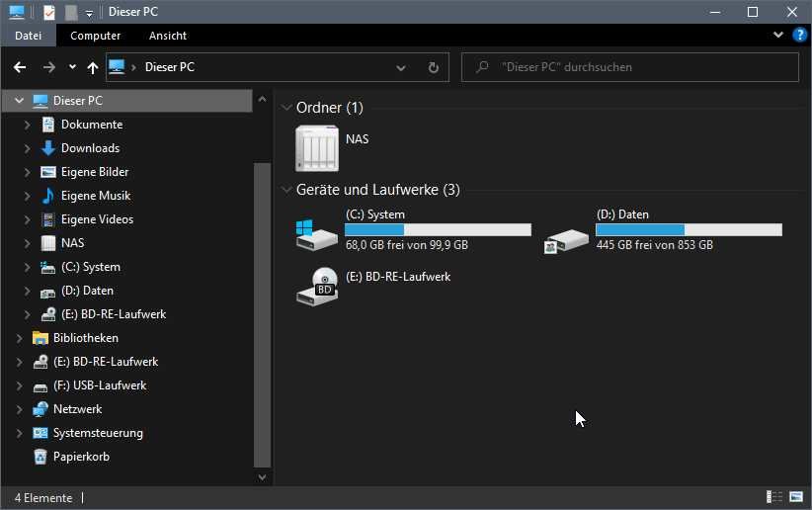
Task: Click the '4 Elemente' status text
Action: (x=43, y=498)
